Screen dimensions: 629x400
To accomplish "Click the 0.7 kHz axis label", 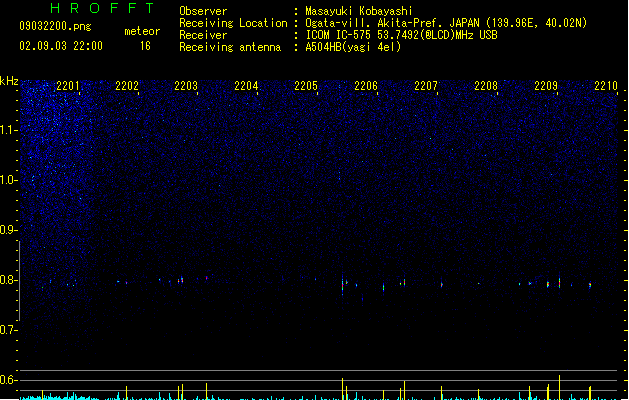I will pos(9,330).
